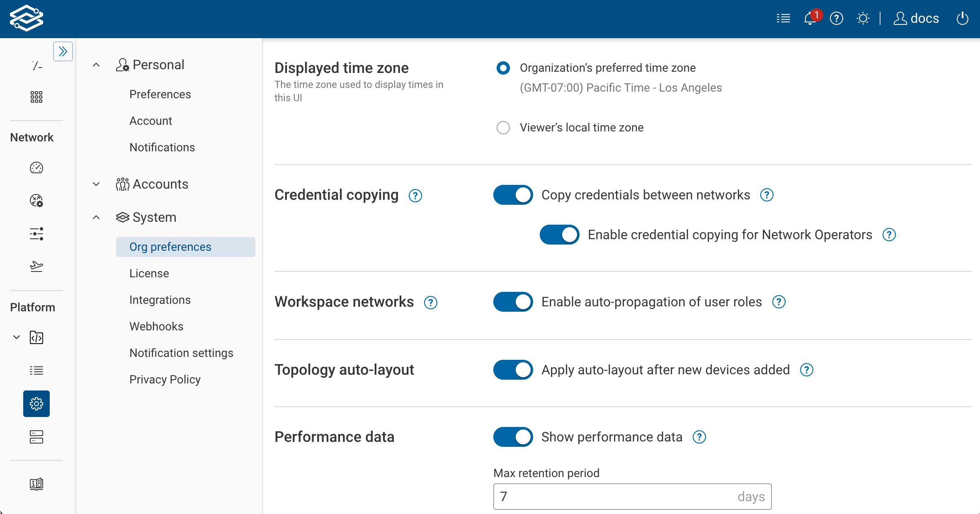Click the header help question mark icon
980x514 pixels.
pyautogui.click(x=837, y=19)
